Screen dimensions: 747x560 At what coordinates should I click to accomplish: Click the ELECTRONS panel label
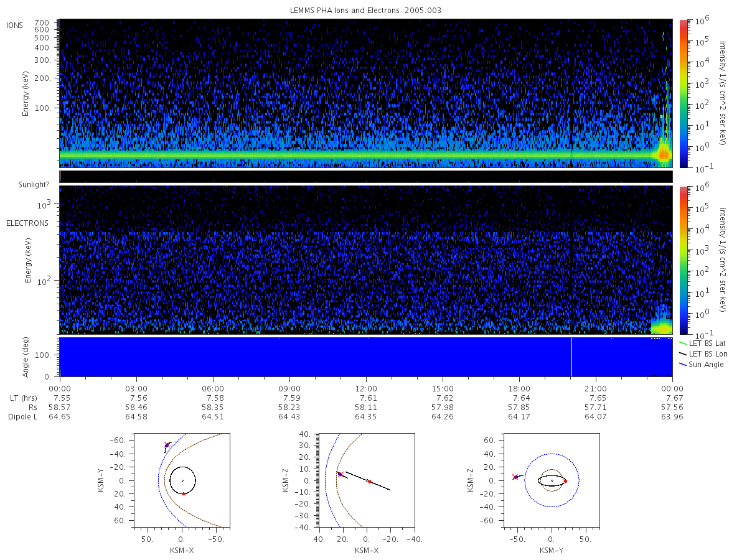27,223
